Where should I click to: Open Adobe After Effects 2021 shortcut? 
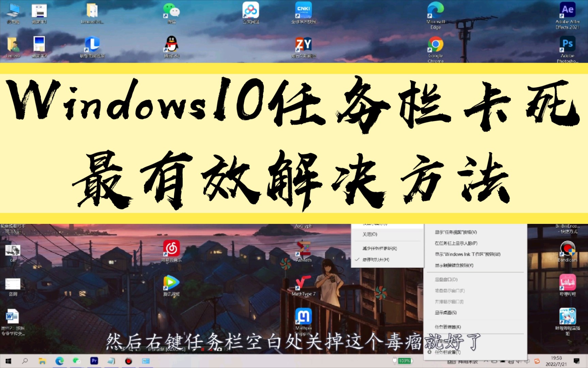pos(567,15)
